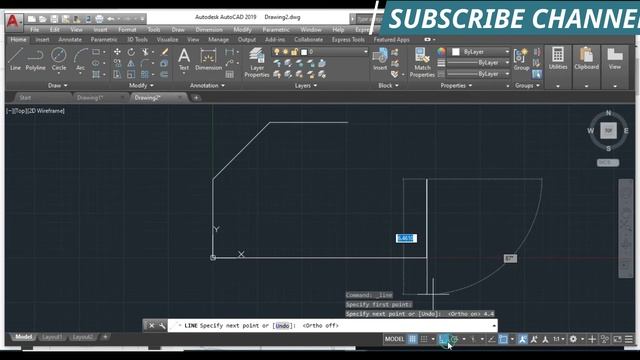Click the color wheel object color swatch
Viewport: 640px width, 360px height.
pyautogui.click(x=441, y=52)
